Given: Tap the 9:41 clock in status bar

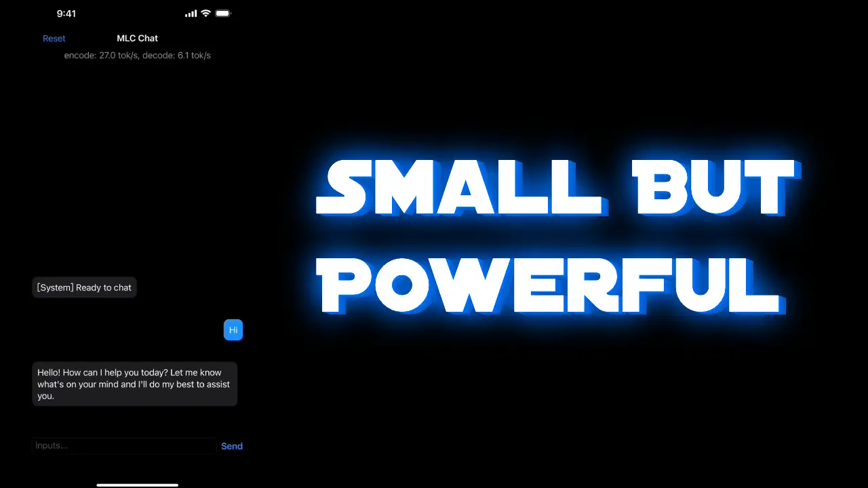Looking at the screenshot, I should (x=66, y=14).
